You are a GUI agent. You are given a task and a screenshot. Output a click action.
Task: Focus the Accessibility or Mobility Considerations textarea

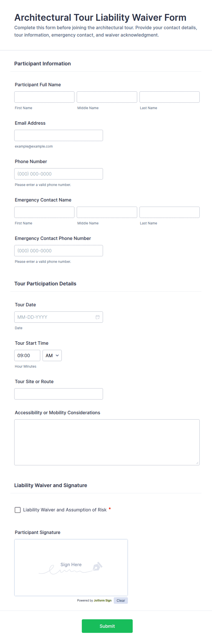coord(107,442)
